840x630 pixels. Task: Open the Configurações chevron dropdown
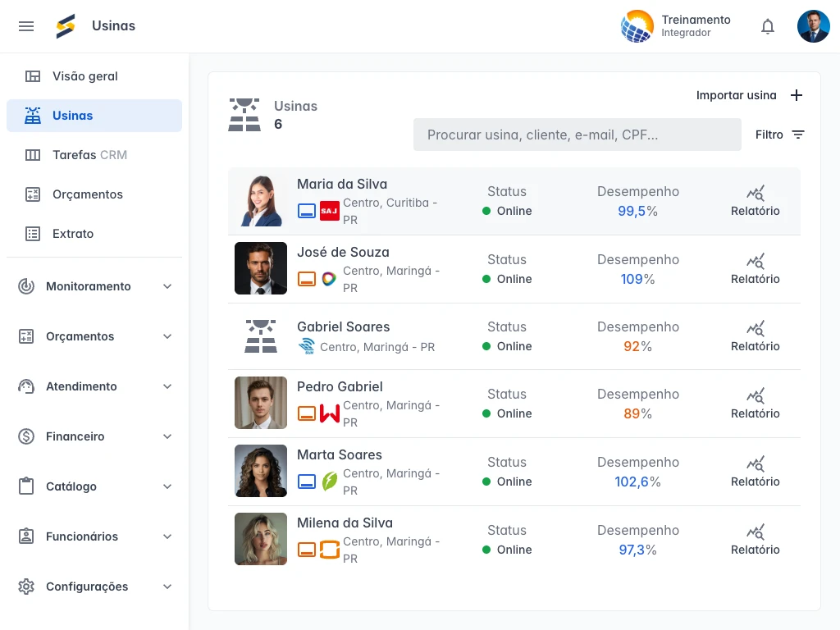pos(167,587)
